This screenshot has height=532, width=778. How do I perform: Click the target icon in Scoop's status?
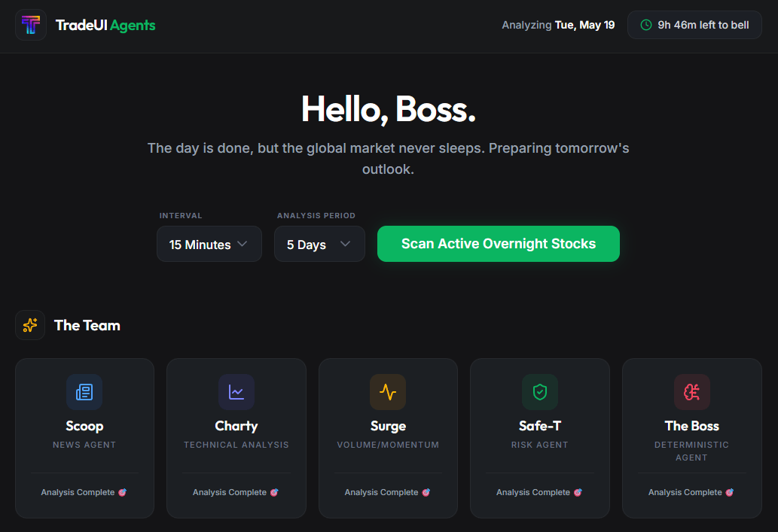122,492
